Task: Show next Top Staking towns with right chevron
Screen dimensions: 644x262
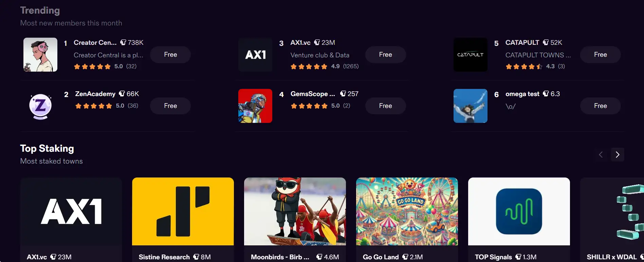Action: point(618,154)
